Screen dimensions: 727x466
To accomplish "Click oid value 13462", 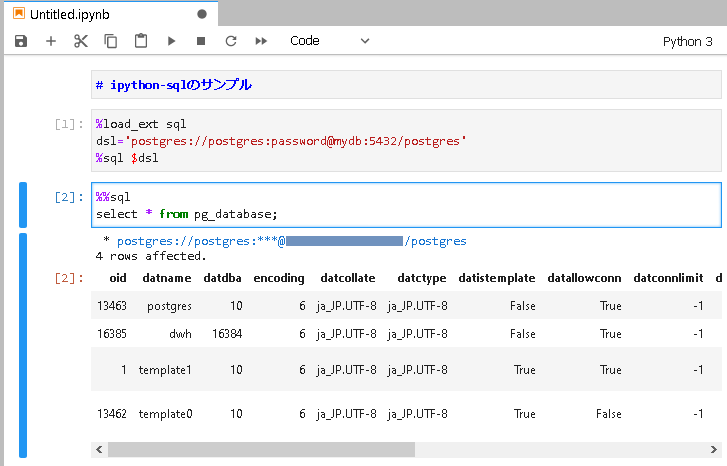I will 112,414.
